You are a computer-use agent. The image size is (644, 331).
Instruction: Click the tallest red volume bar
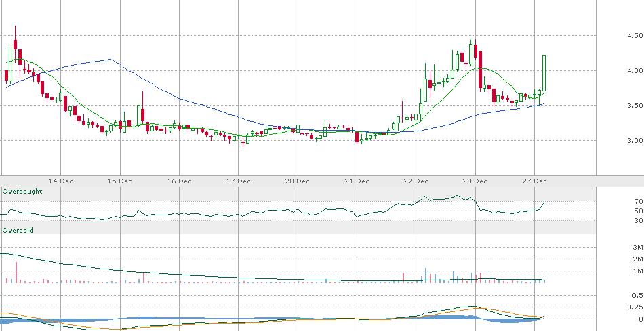[16, 272]
